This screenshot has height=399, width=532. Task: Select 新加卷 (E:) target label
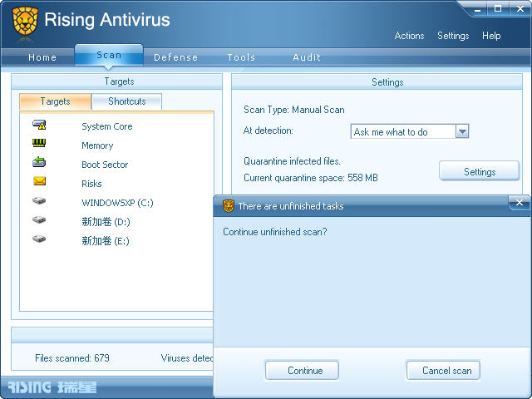tap(106, 241)
